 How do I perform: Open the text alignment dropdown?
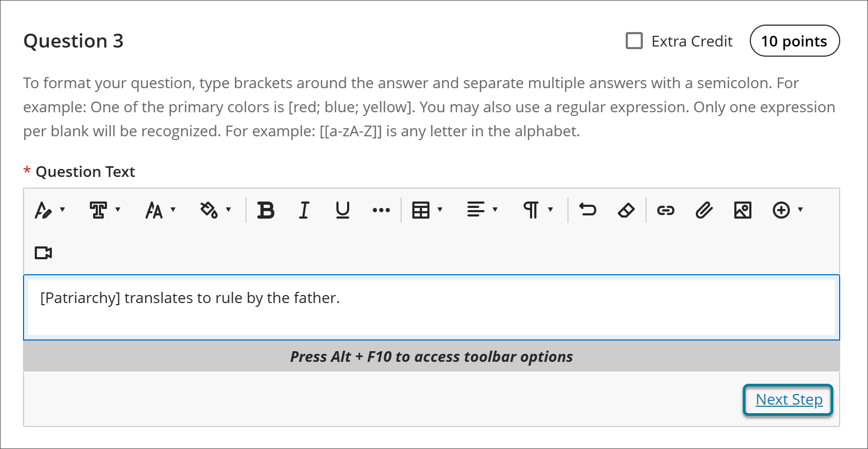coord(482,210)
